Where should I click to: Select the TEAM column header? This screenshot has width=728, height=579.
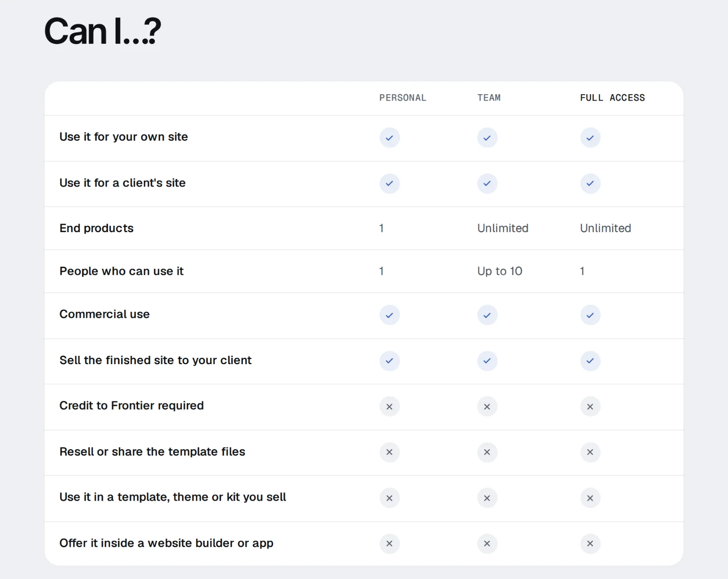[489, 98]
